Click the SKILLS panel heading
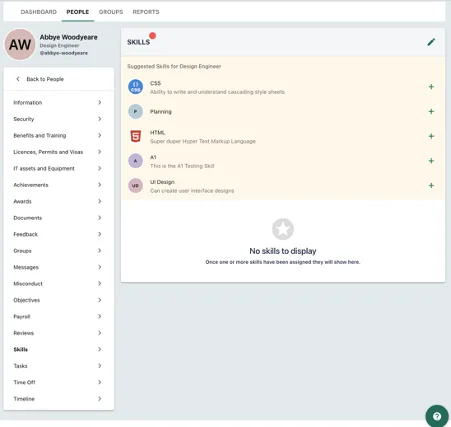Image resolution: width=451 pixels, height=427 pixels. point(138,42)
